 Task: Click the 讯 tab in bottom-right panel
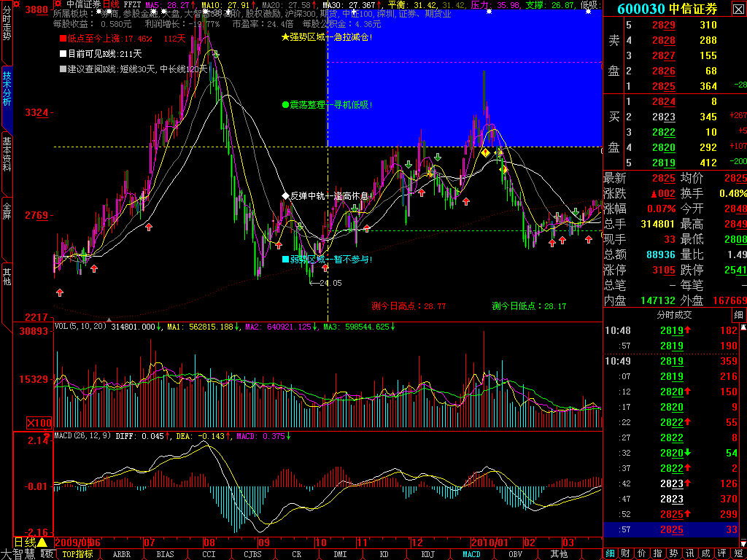[690, 553]
